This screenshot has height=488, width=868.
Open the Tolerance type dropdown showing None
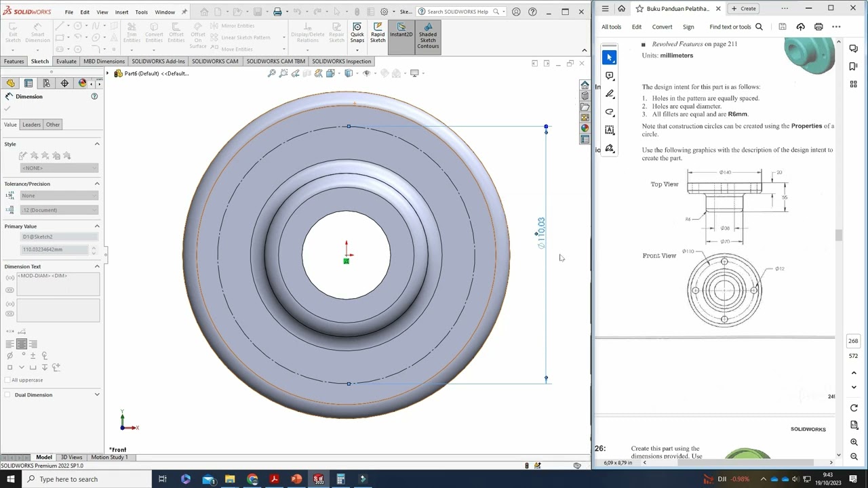[60, 196]
